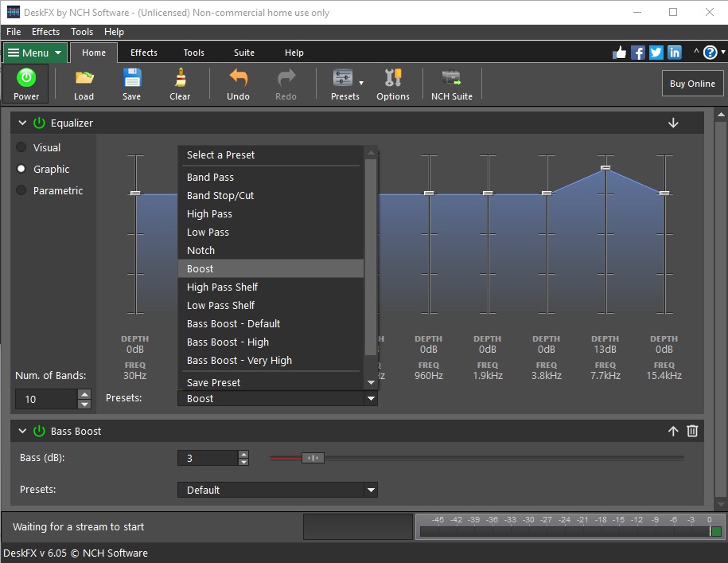The image size is (728, 563).
Task: Click the Buy Online button
Action: click(x=692, y=83)
